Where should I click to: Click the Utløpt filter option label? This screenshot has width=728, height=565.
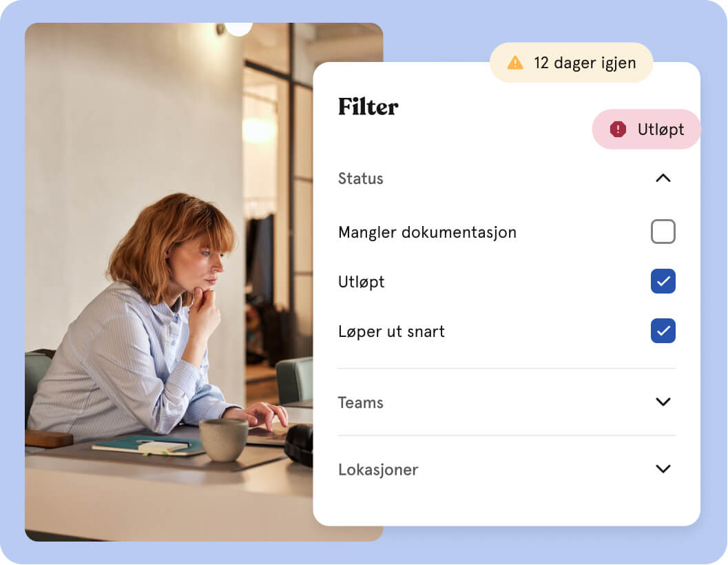pos(361,282)
